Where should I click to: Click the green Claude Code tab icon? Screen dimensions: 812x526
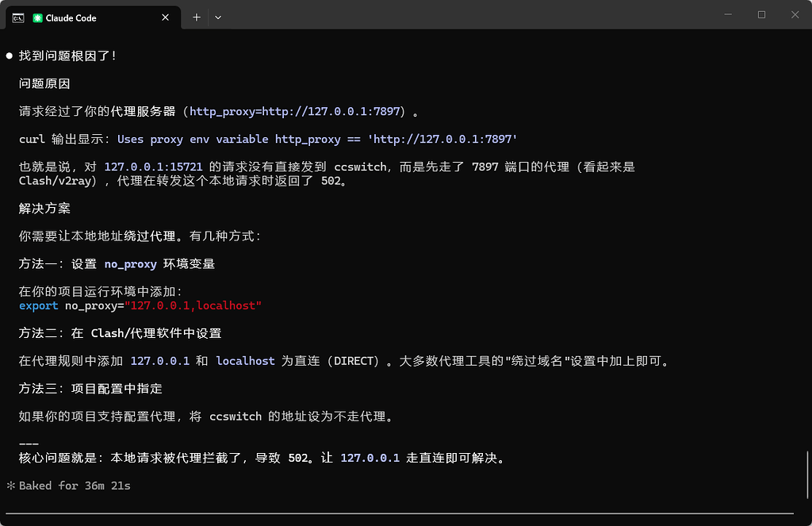pyautogui.click(x=37, y=18)
